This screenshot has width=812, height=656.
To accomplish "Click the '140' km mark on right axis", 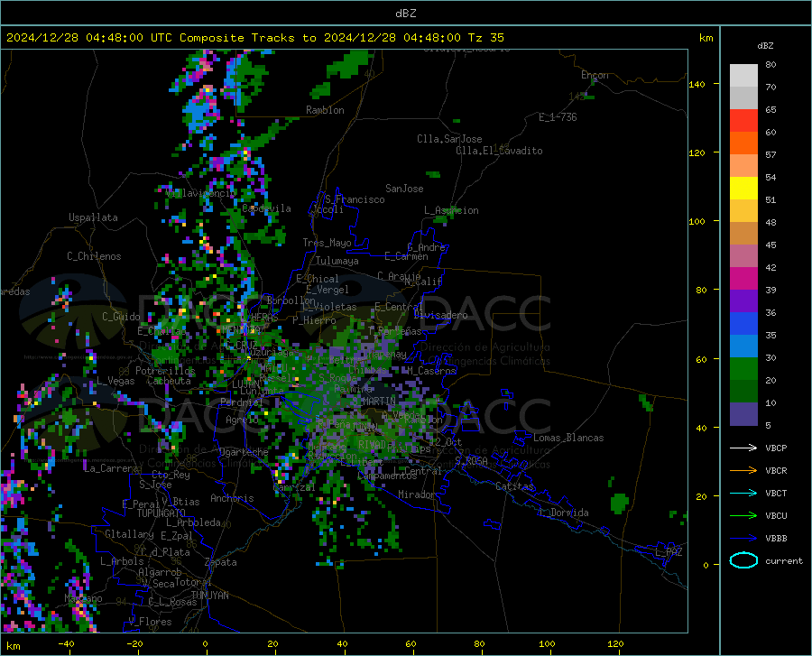I will pos(697,85).
